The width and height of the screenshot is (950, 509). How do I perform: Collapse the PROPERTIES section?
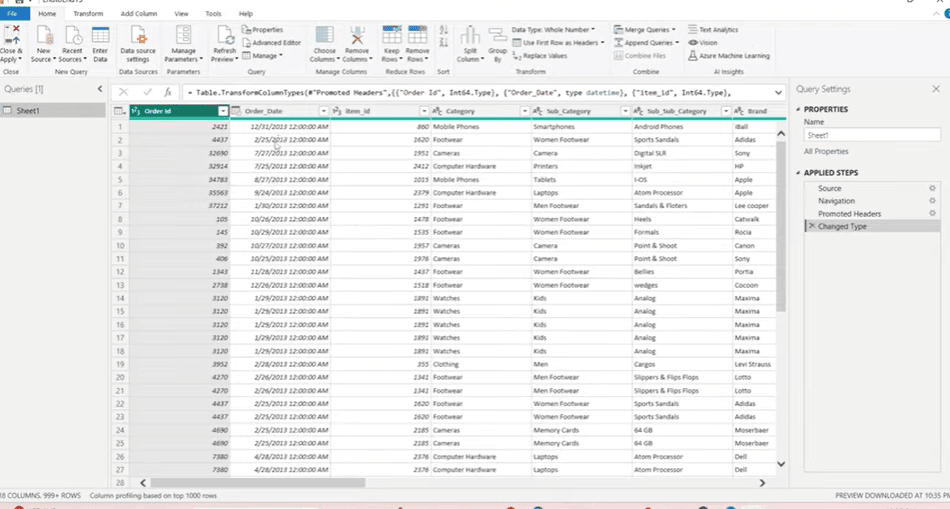[799, 109]
